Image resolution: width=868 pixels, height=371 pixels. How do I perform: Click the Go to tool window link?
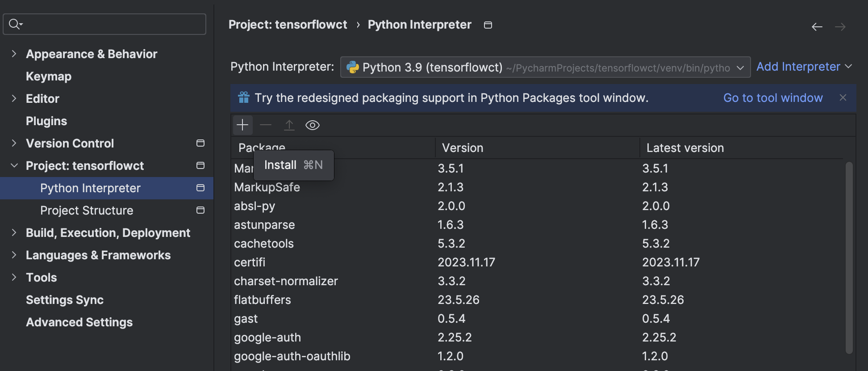coord(773,98)
